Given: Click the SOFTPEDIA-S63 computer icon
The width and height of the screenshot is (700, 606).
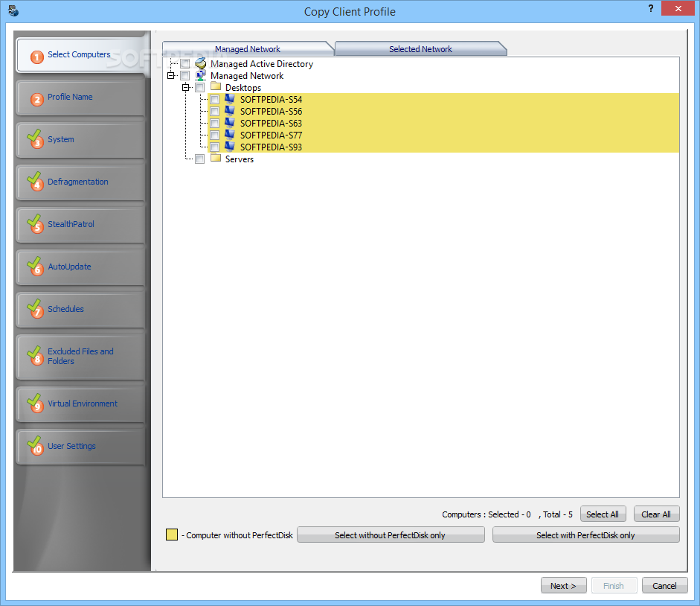Looking at the screenshot, I should (x=230, y=122).
